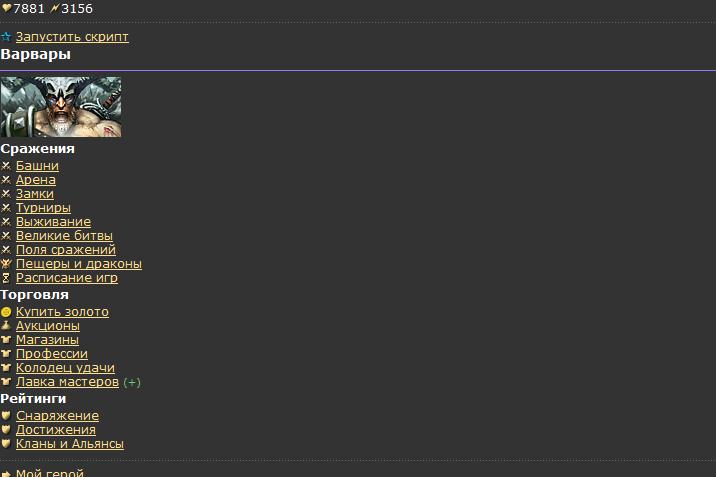Open Колодец удачи link
Viewport: 716px width, 477px height.
click(65, 368)
